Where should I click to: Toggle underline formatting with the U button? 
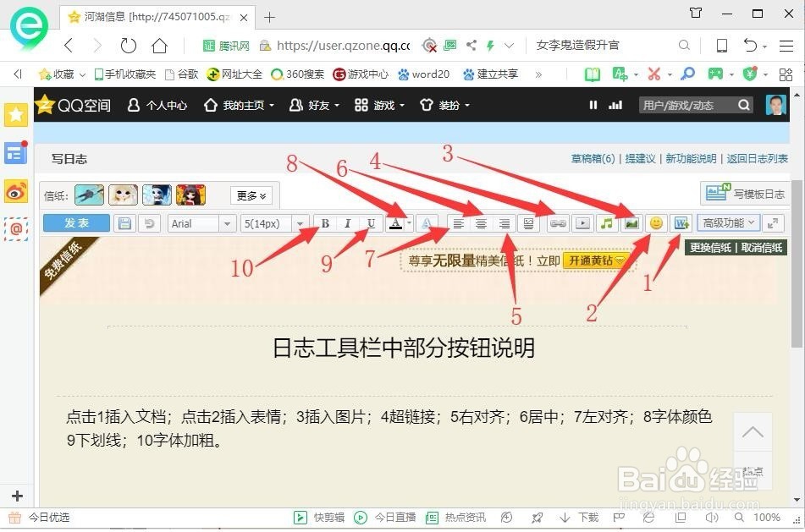[x=371, y=223]
